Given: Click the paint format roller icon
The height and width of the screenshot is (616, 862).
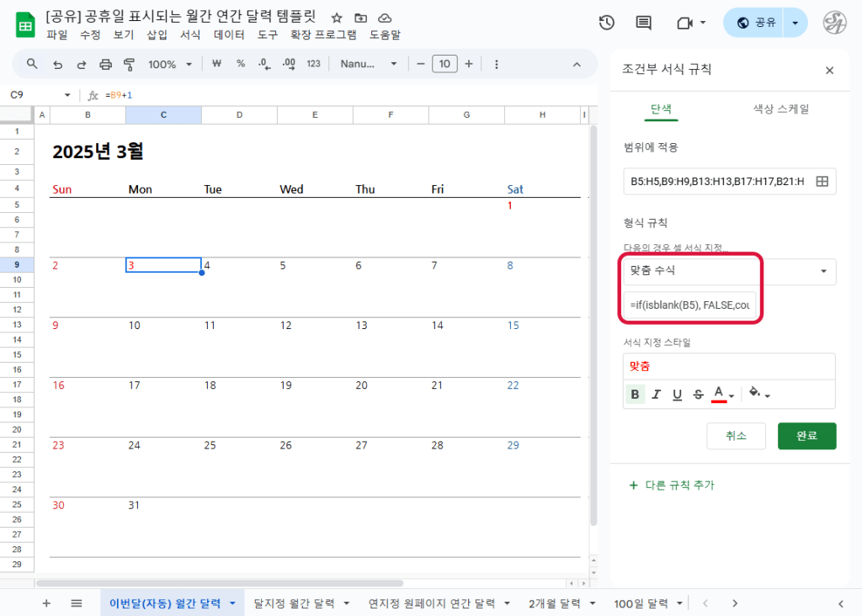Looking at the screenshot, I should tap(129, 64).
